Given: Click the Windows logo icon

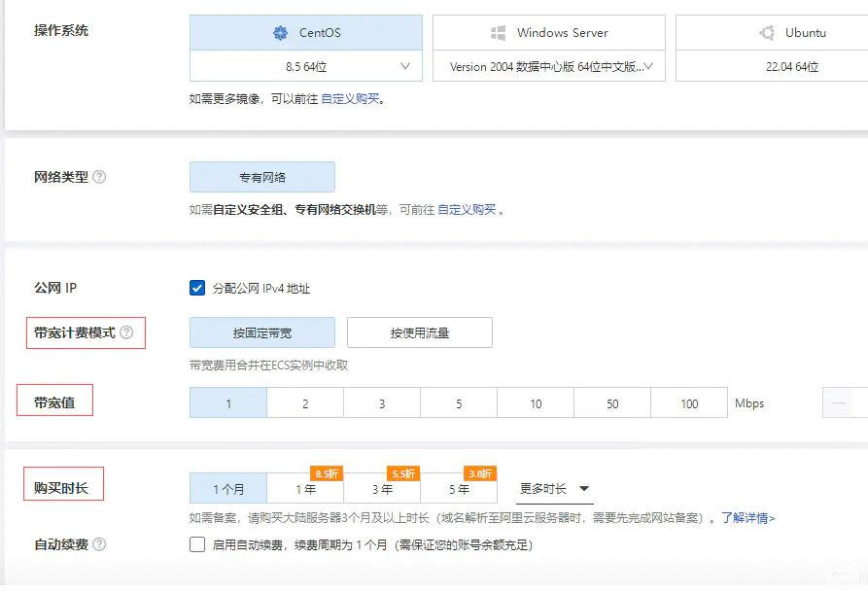Looking at the screenshot, I should [x=499, y=33].
